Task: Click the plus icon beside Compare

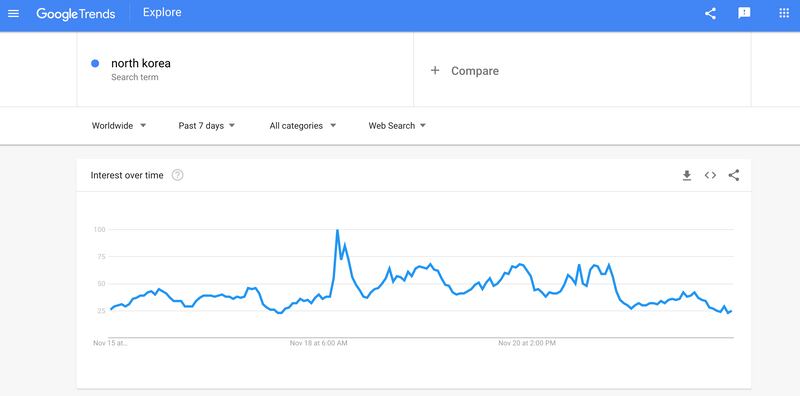Action: (x=435, y=70)
